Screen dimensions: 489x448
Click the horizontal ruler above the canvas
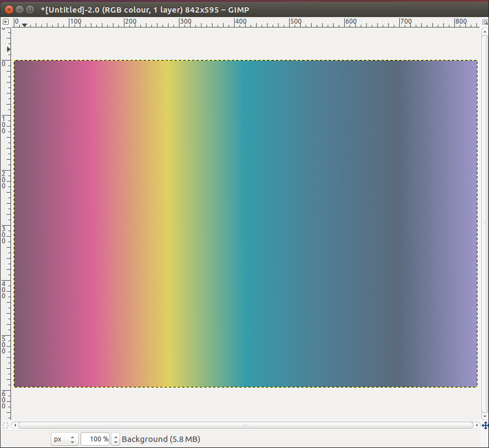[220, 22]
